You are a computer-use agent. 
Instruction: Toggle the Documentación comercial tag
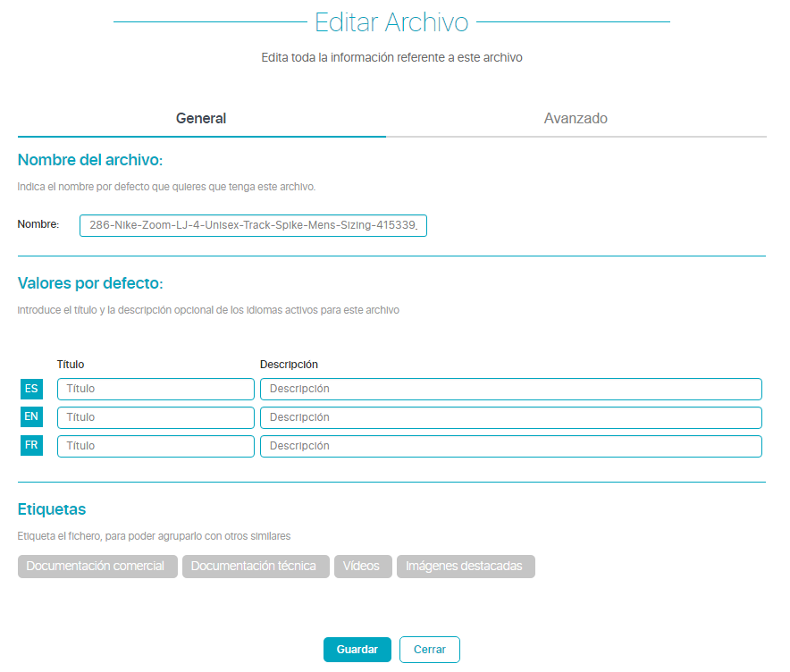(x=97, y=567)
